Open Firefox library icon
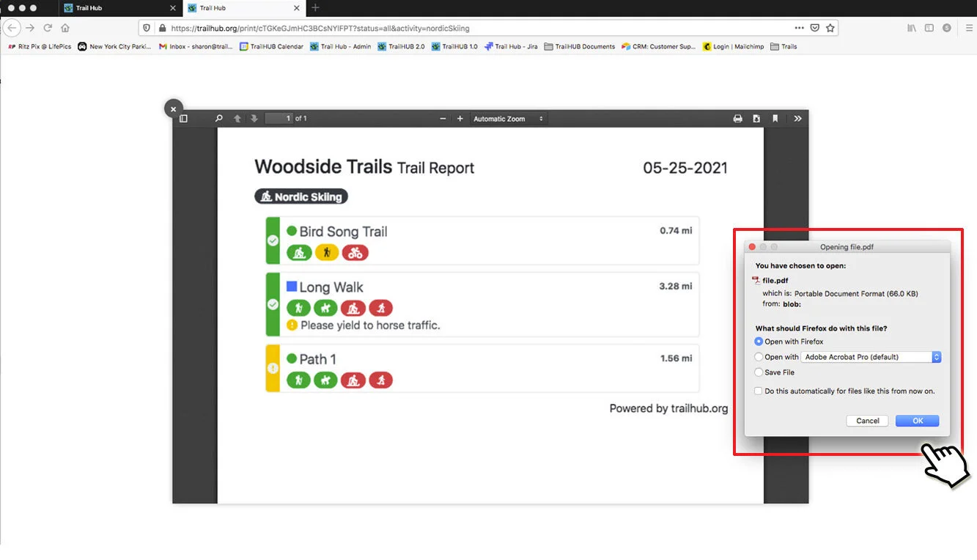The width and height of the screenshot is (977, 560). click(912, 28)
